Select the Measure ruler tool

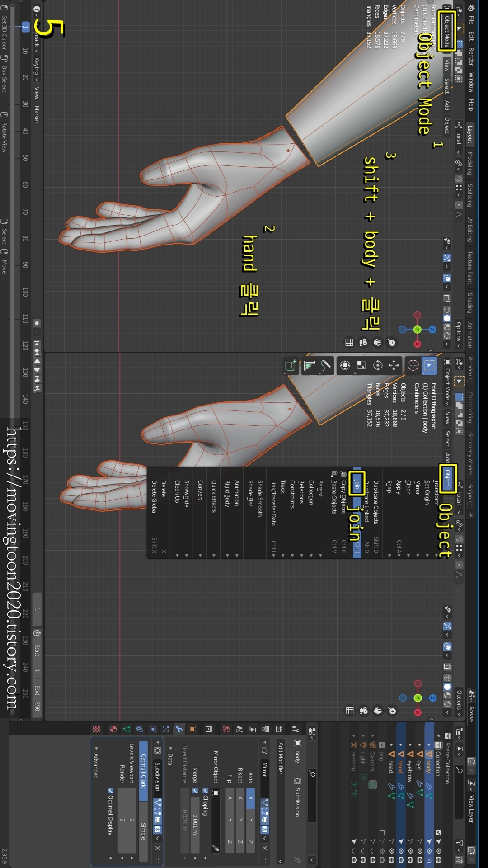pos(310,366)
